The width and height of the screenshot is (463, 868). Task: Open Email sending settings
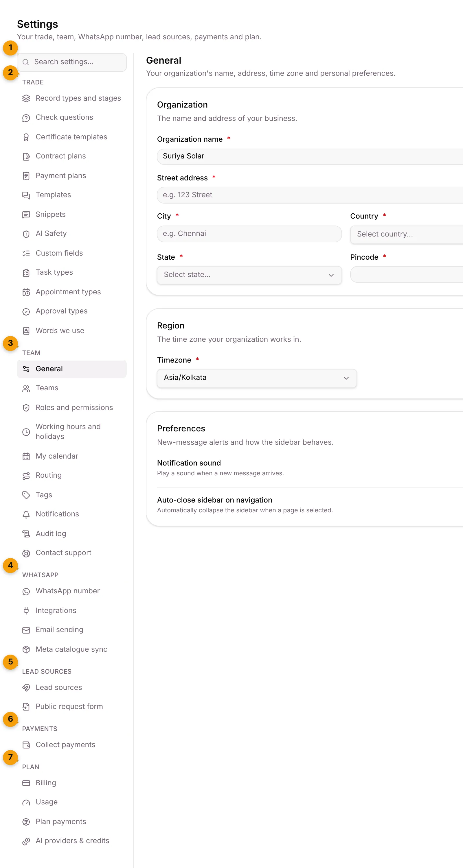[x=72, y=630]
